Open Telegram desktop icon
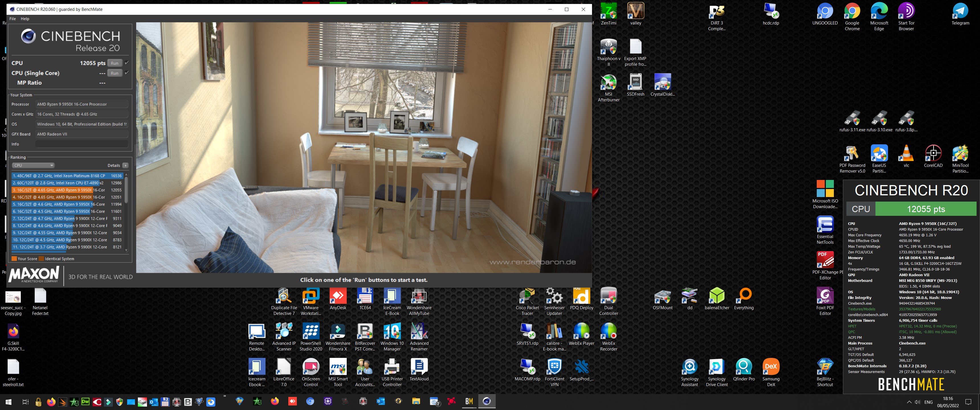Image resolution: width=980 pixels, height=410 pixels. 960,14
